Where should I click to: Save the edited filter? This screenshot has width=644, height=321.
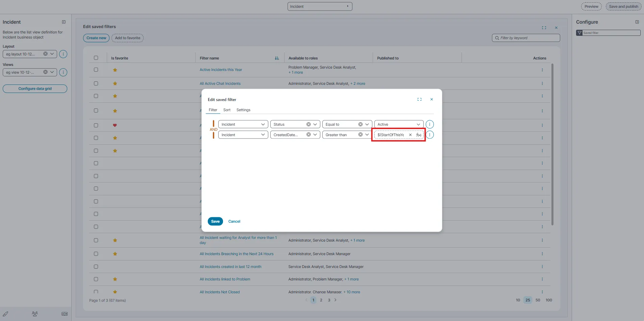click(215, 221)
